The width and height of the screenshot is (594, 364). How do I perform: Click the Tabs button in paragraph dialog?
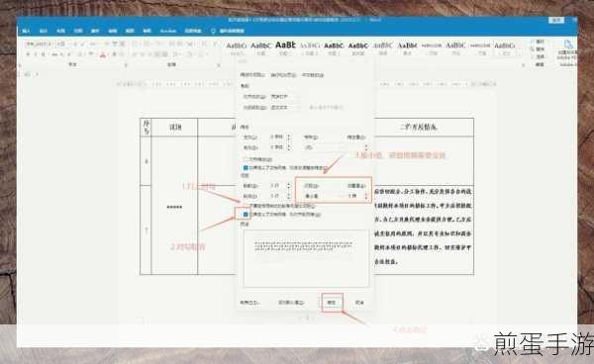tap(250, 303)
